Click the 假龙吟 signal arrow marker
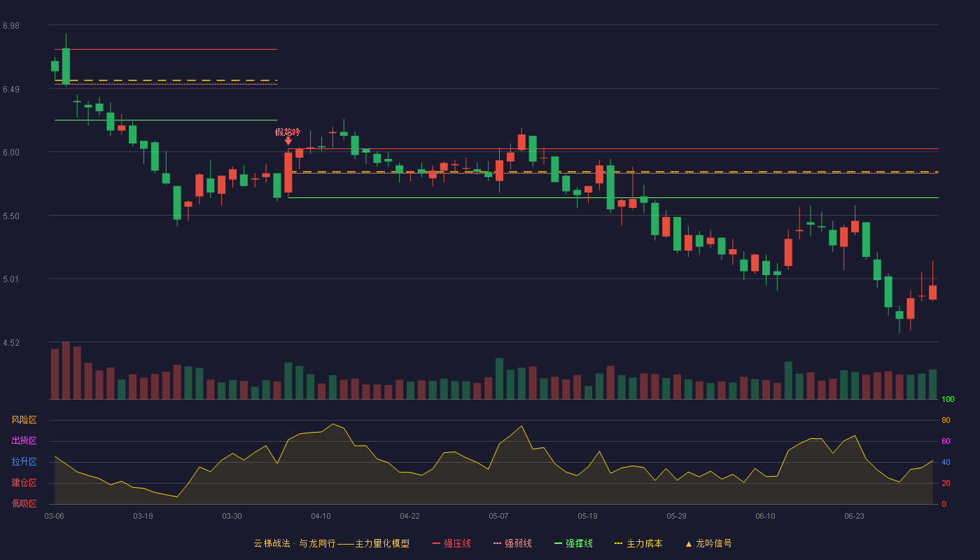Viewport: 980px width, 560px height. click(288, 141)
